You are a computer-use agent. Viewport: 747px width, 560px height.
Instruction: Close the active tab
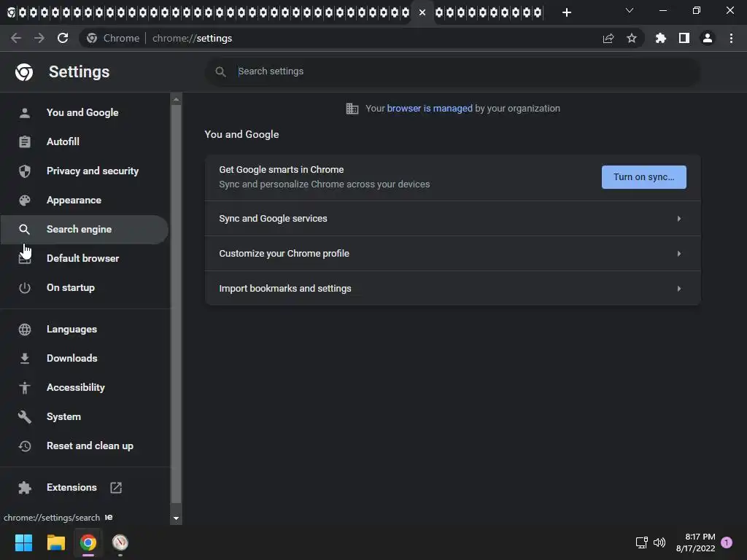coord(422,12)
